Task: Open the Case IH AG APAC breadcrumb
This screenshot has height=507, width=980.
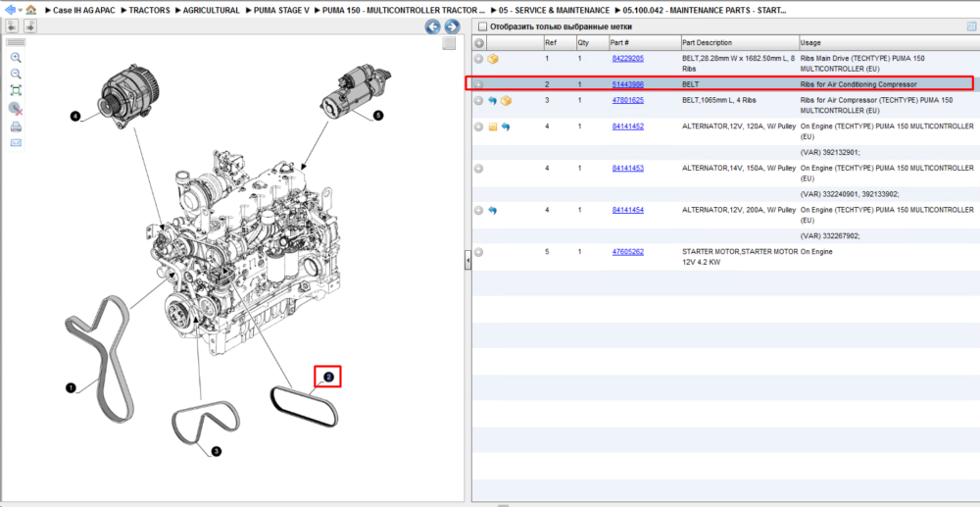Action: pos(84,11)
